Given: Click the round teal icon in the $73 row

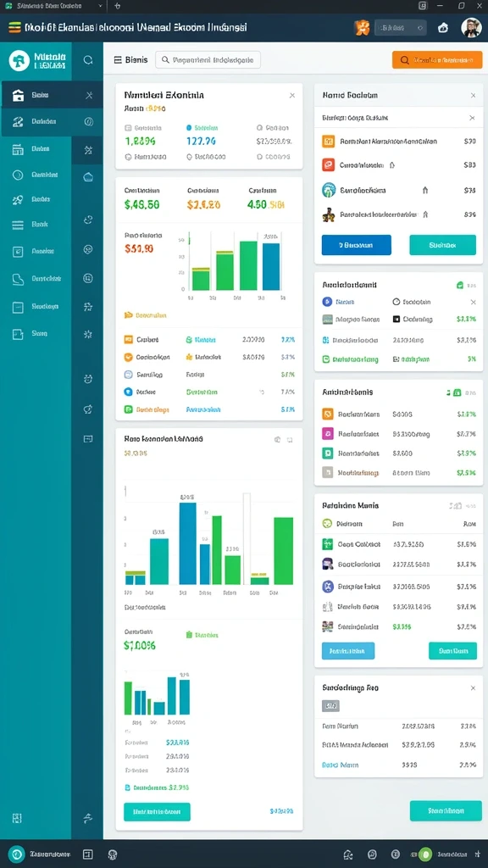Looking at the screenshot, I should pyautogui.click(x=329, y=190).
